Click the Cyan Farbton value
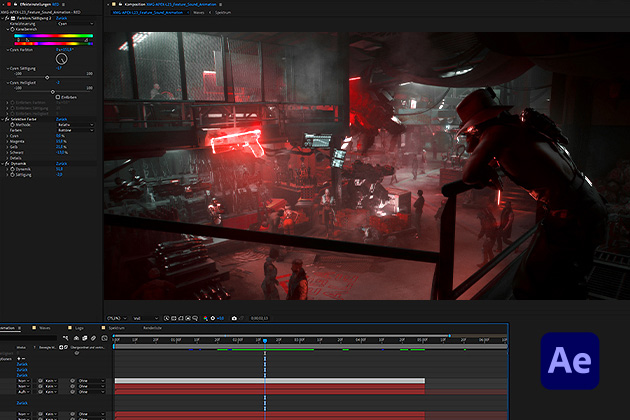This screenshot has width=630, height=420. 65,50
